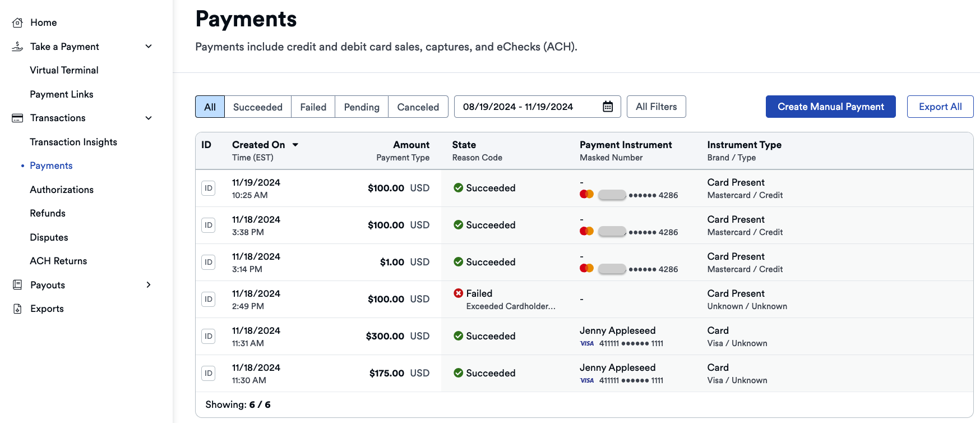Click the Transactions card icon

point(17,118)
